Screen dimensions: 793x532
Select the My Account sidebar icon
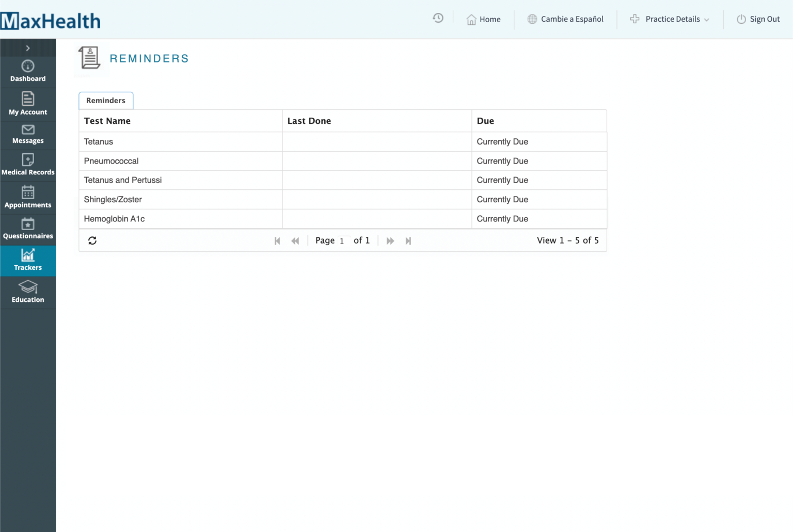point(28,103)
